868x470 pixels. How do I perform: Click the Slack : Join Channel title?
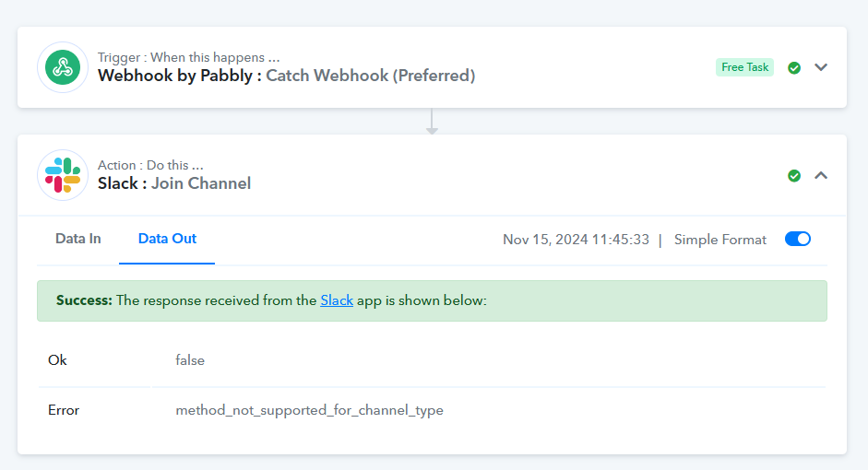click(174, 183)
